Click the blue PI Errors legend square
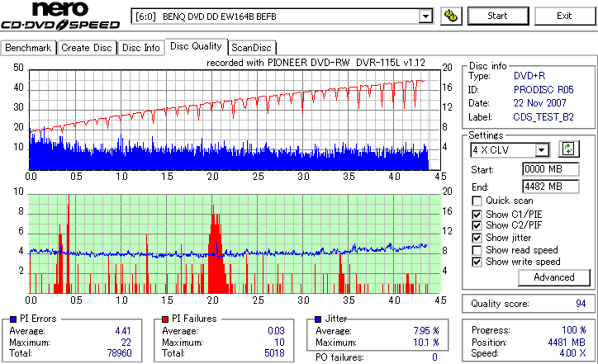 (13, 319)
